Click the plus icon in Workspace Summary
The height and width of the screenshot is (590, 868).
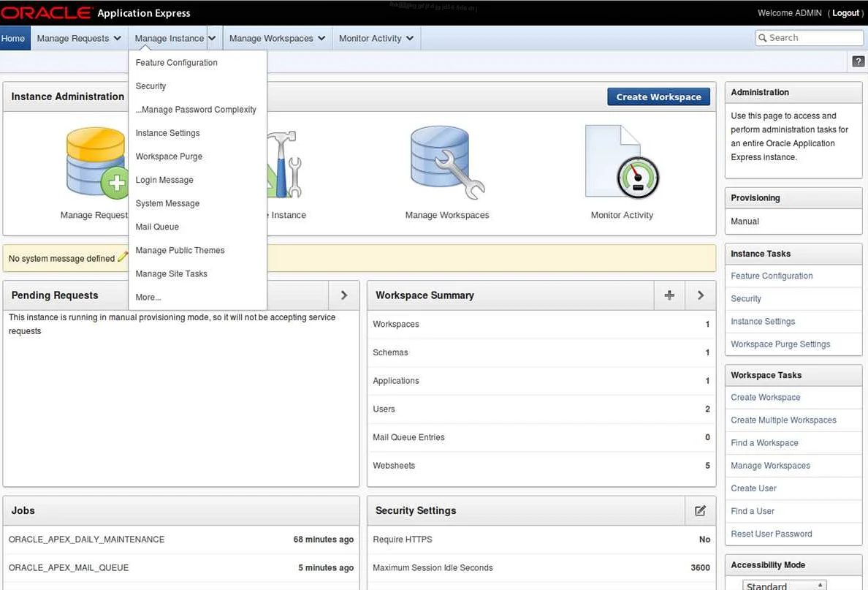[x=669, y=295]
